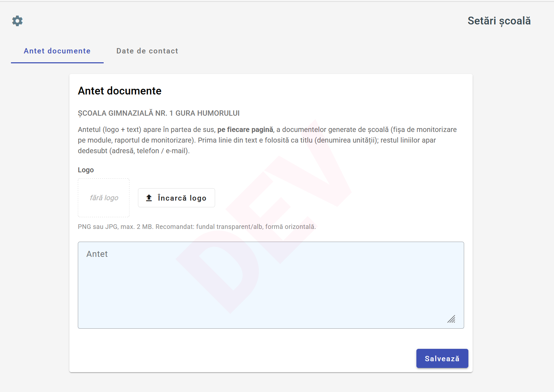Click the PNG sau JPG hint text
The height and width of the screenshot is (392, 554).
197,226
